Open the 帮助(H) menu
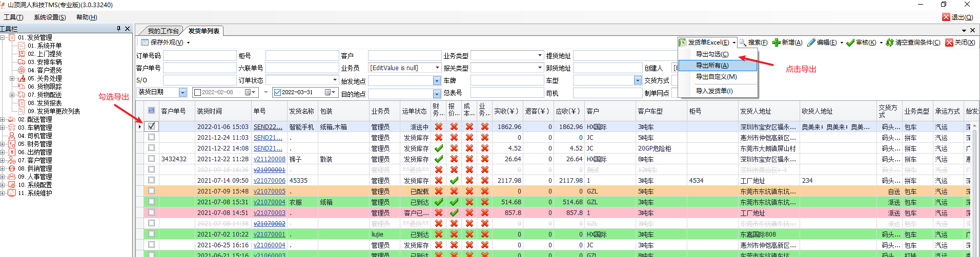This screenshot has width=980, height=257. click(87, 17)
